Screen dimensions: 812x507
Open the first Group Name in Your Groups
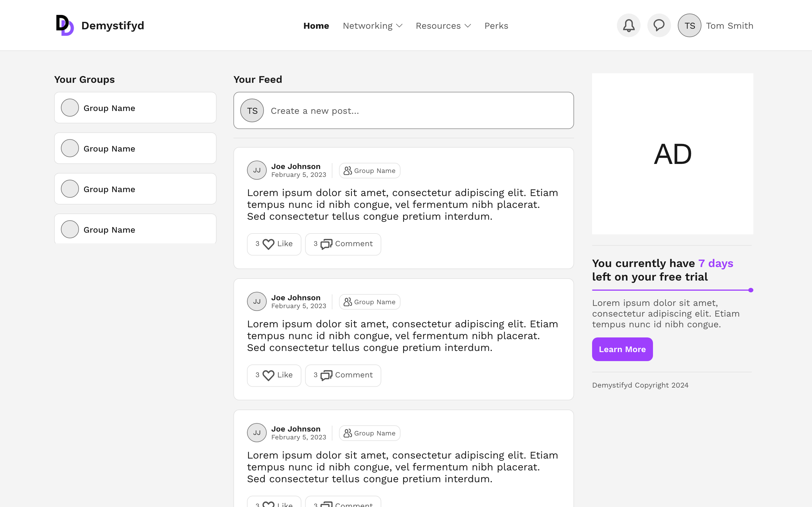click(135, 108)
